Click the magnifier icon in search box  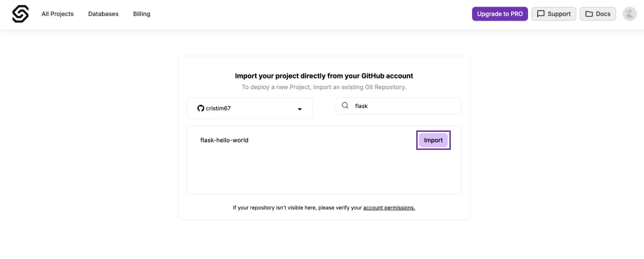click(x=345, y=106)
